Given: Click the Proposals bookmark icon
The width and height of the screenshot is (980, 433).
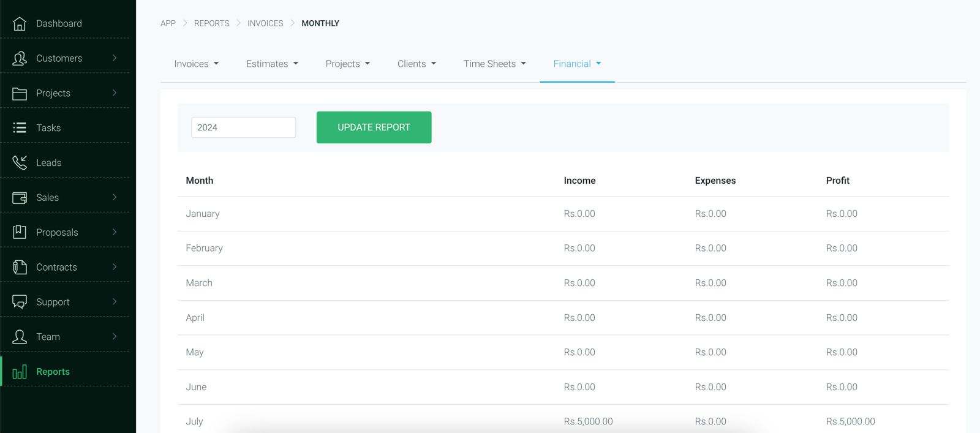Looking at the screenshot, I should click(20, 232).
